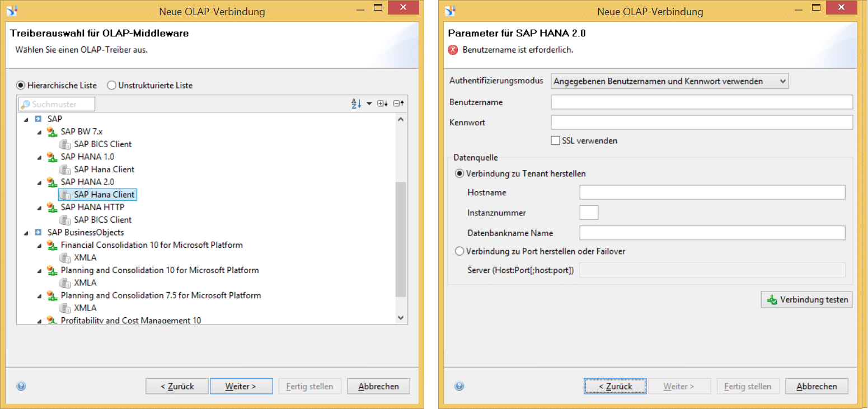
Task: Click the sort A-Z icon above driver tree
Action: 356,104
